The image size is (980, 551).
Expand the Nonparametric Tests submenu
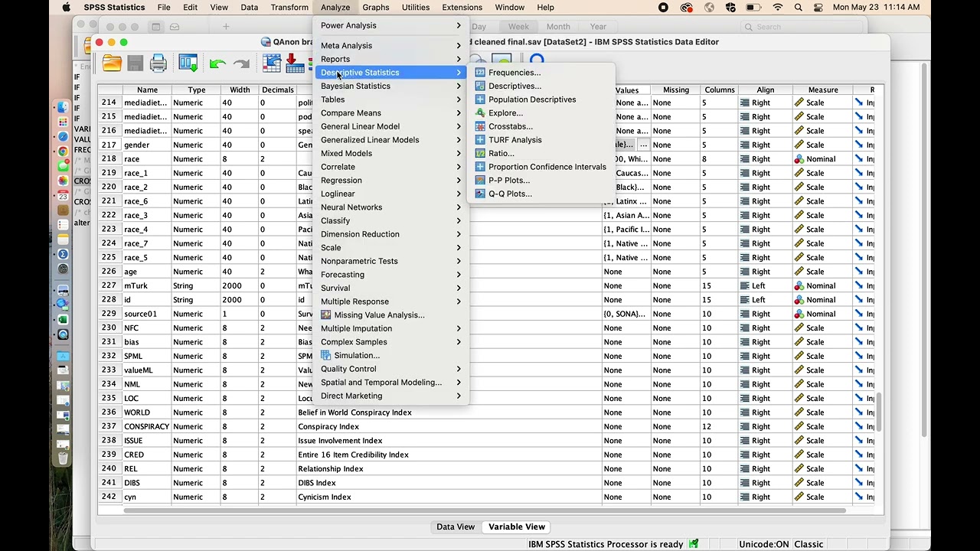tap(391, 261)
